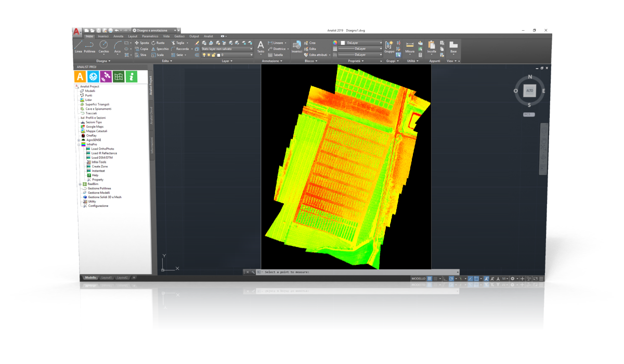This screenshot has height=364, width=624.
Task: Open the Analist ribbon tab
Action: (209, 36)
